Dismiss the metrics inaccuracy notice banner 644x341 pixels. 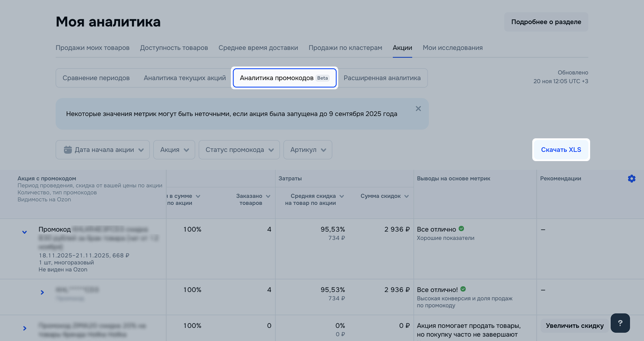[x=418, y=109]
